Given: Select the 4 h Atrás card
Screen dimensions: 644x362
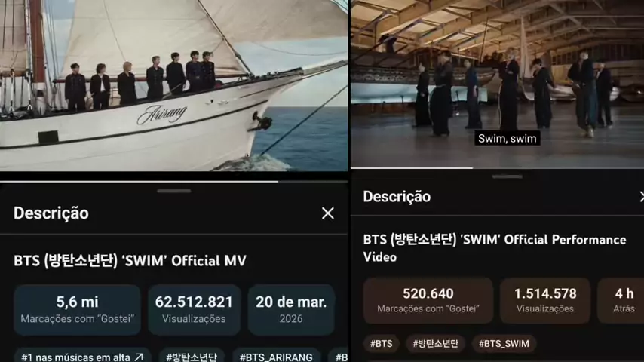Looking at the screenshot, I should [621, 300].
